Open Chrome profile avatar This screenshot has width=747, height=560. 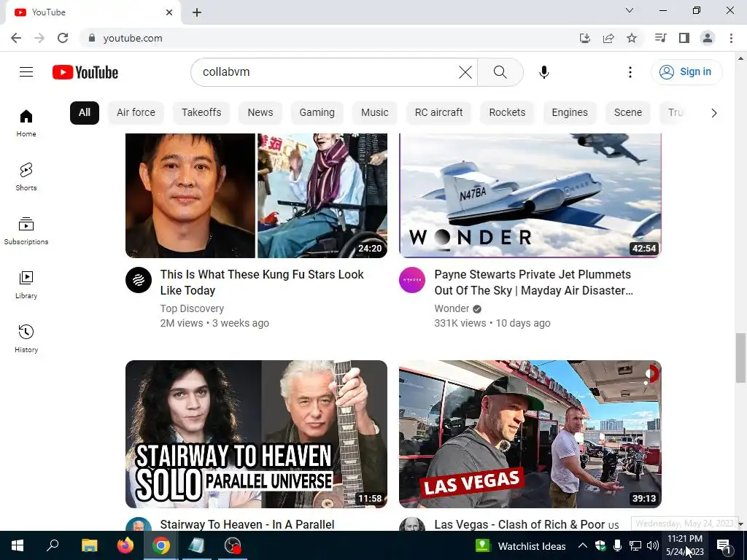[708, 38]
